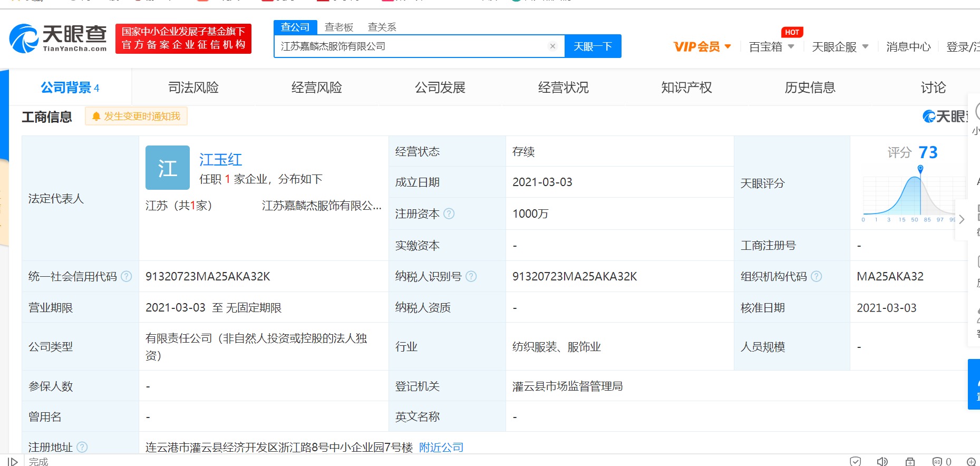Click 附近公司 link
Screen dimensions: 980x466
point(441,447)
